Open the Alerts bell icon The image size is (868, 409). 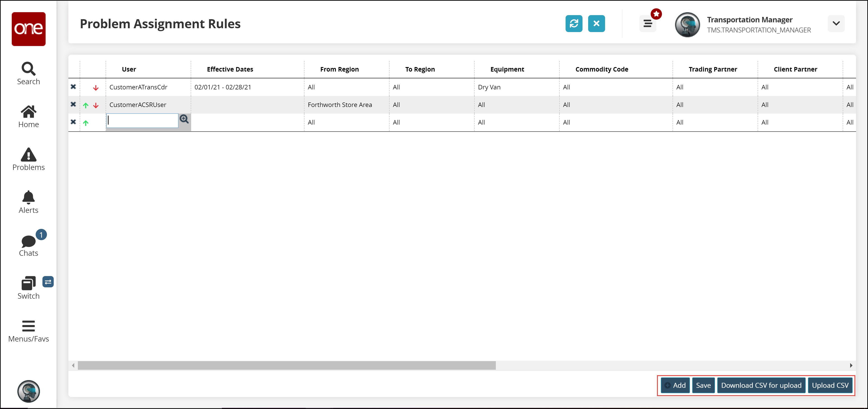29,202
